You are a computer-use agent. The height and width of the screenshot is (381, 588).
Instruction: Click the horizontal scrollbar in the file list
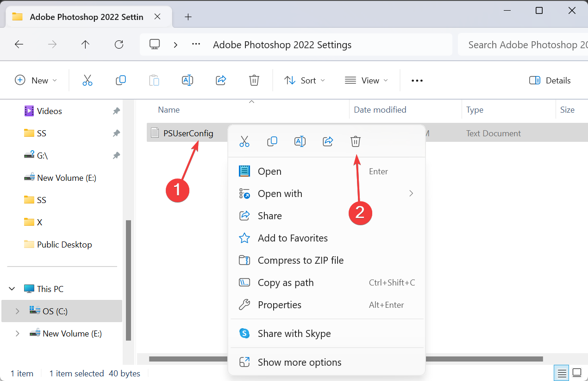click(x=346, y=359)
